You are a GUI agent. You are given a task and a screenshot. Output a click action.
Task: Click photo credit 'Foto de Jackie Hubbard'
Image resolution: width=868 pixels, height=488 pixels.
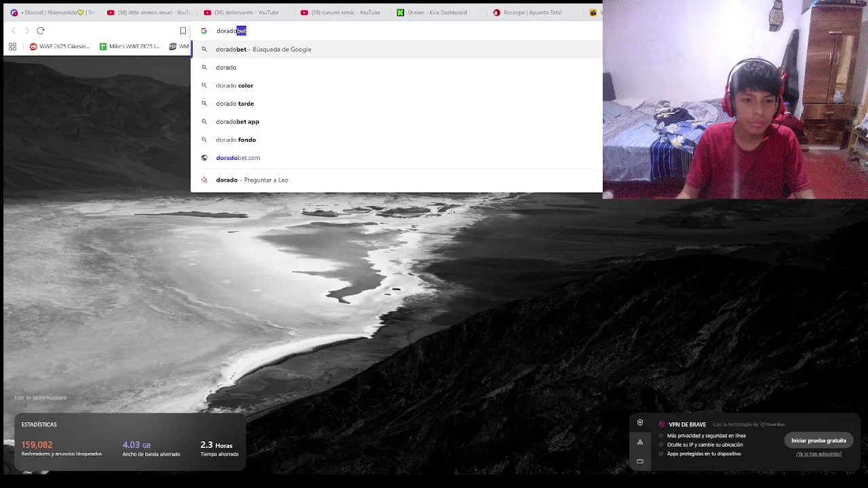(x=40, y=397)
